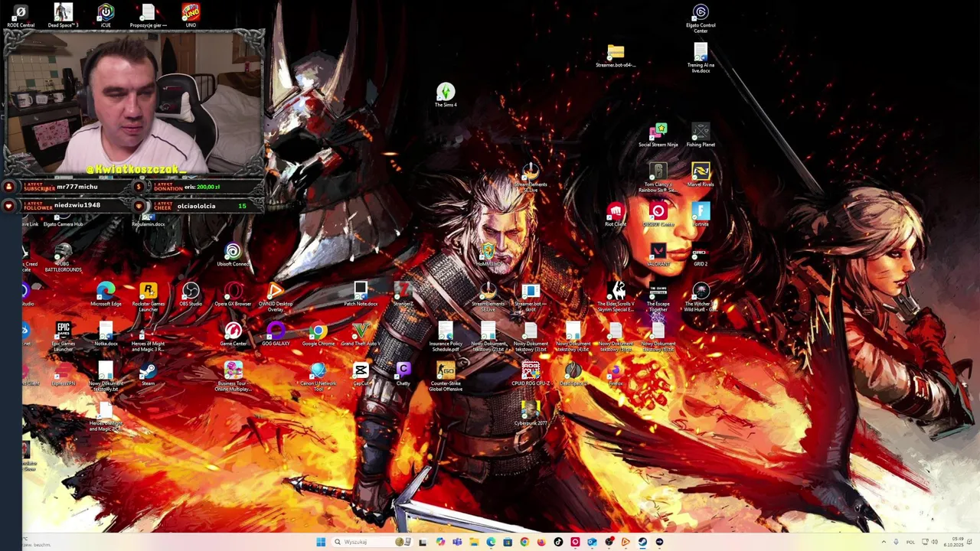Image resolution: width=980 pixels, height=551 pixels.
Task: Open Canon IJ Network Tool shortcut
Action: pos(318,377)
